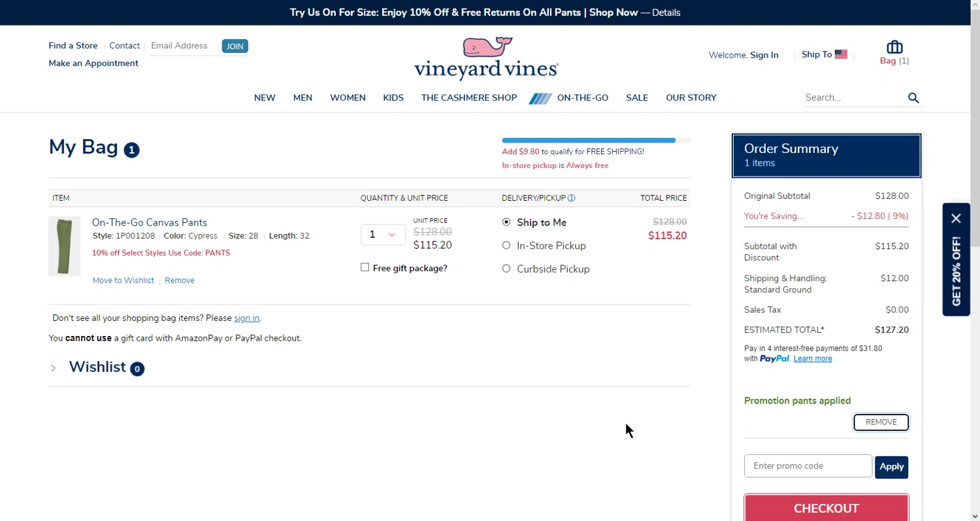Click the US flag Ship To icon
This screenshot has height=521, width=980.
pos(841,54)
